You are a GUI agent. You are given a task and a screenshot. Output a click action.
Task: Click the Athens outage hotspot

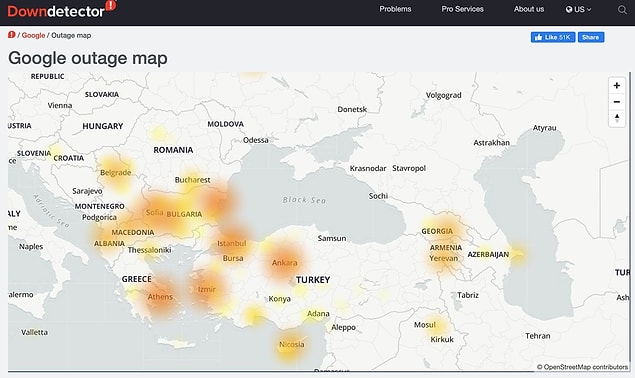pos(160,297)
